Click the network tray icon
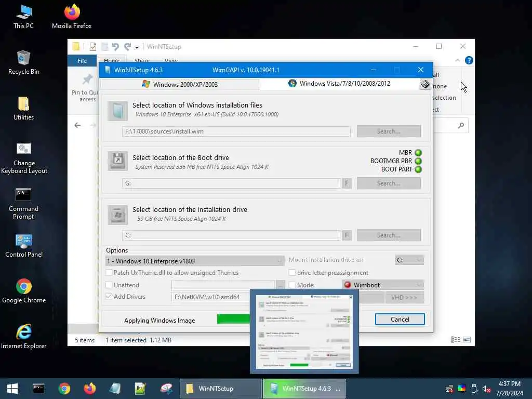Image resolution: width=532 pixels, height=399 pixels. coord(449,389)
